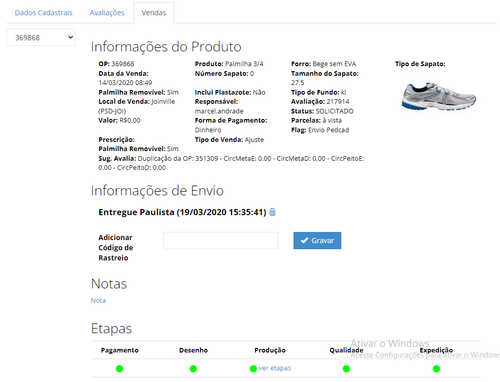Focus the tracking code input field
This screenshot has width=500, height=382.
pos(221,241)
